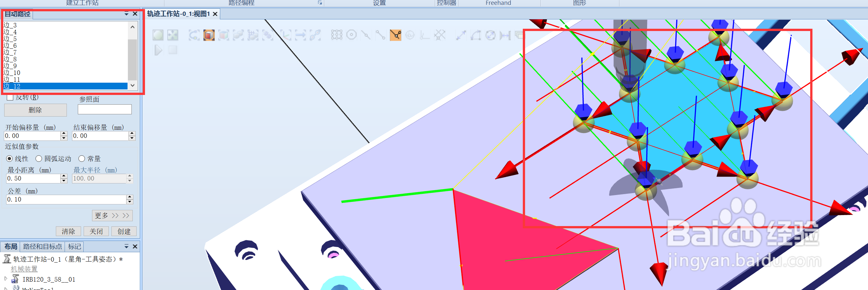Select the blue arrow path selection icon
This screenshot has width=868, height=290.
coord(300,35)
